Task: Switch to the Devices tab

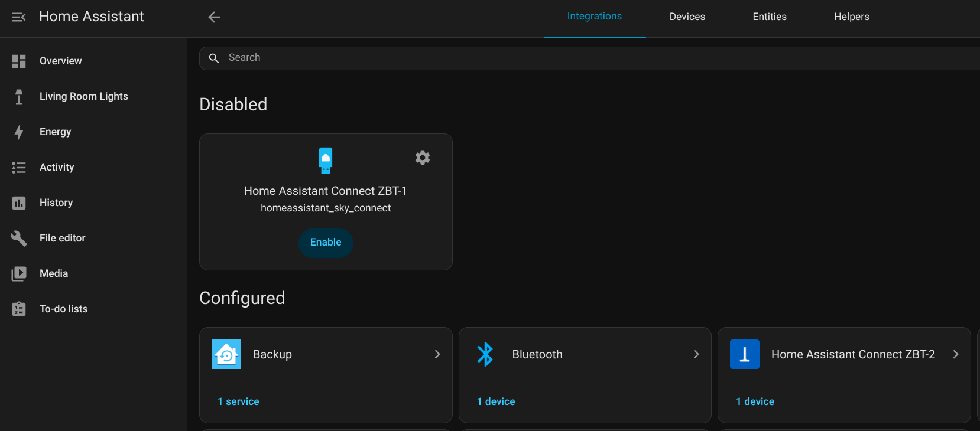Action: point(687,17)
